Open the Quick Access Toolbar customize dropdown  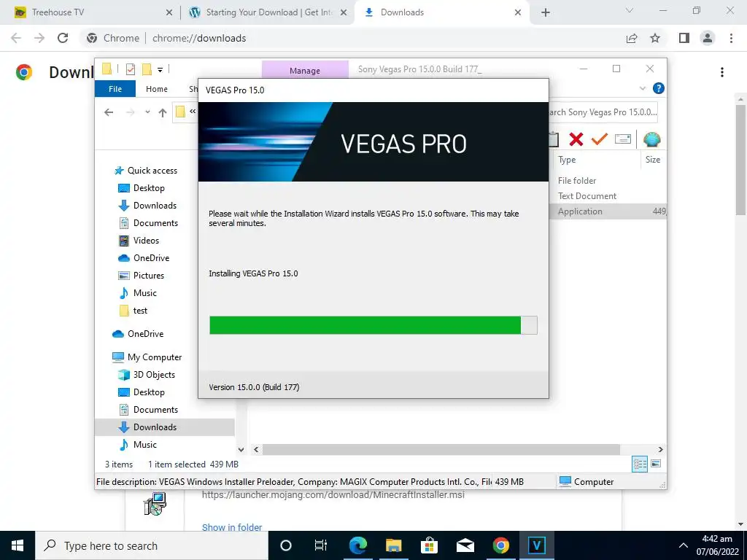point(160,70)
